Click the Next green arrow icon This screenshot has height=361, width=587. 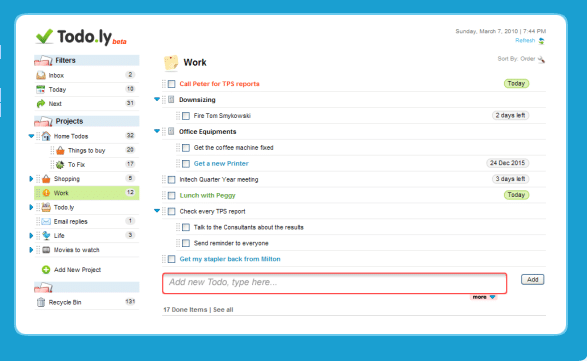click(x=40, y=104)
